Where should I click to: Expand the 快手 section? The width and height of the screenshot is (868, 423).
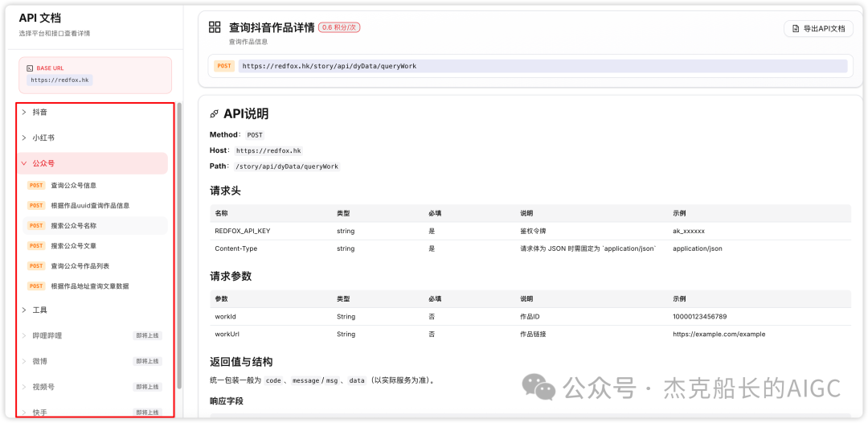[92, 412]
